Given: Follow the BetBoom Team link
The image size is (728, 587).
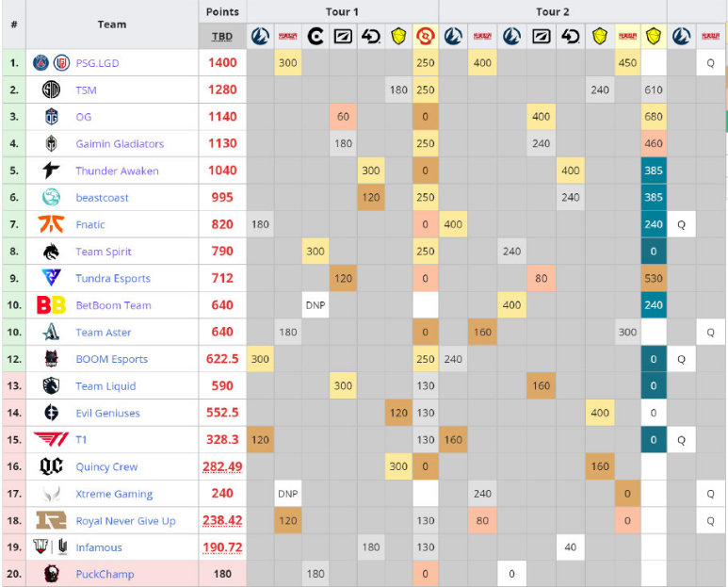Looking at the screenshot, I should (x=114, y=305).
